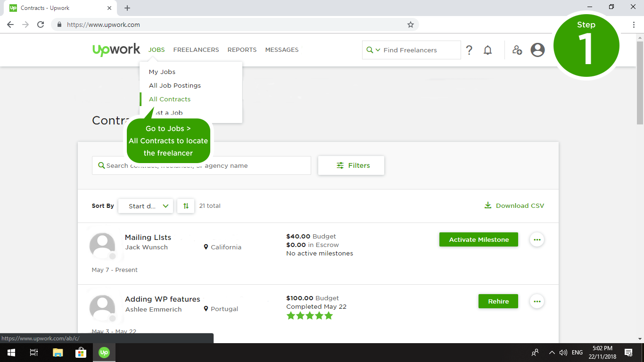644x362 pixels.
Task: Click the location pin next to California
Action: (x=206, y=247)
